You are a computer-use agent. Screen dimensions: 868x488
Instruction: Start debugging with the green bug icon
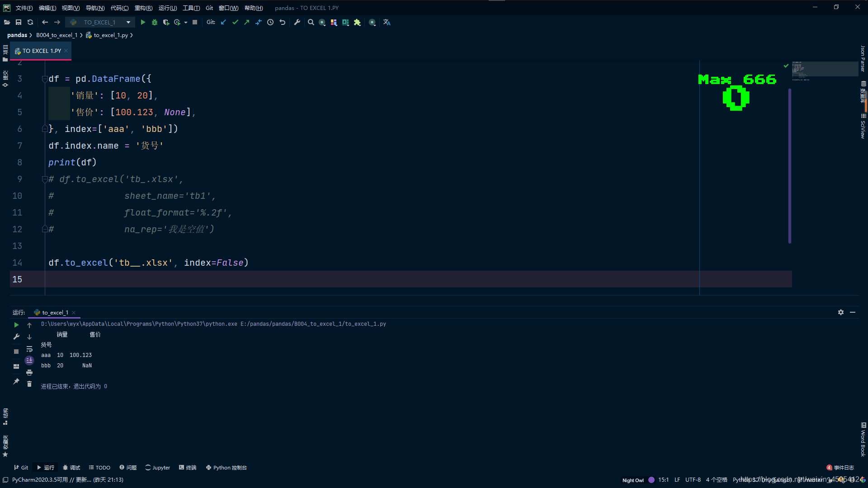point(155,22)
